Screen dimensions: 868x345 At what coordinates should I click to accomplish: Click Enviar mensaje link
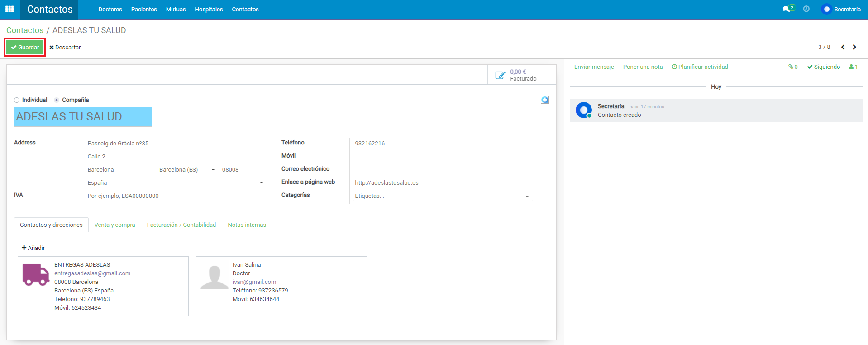594,67
